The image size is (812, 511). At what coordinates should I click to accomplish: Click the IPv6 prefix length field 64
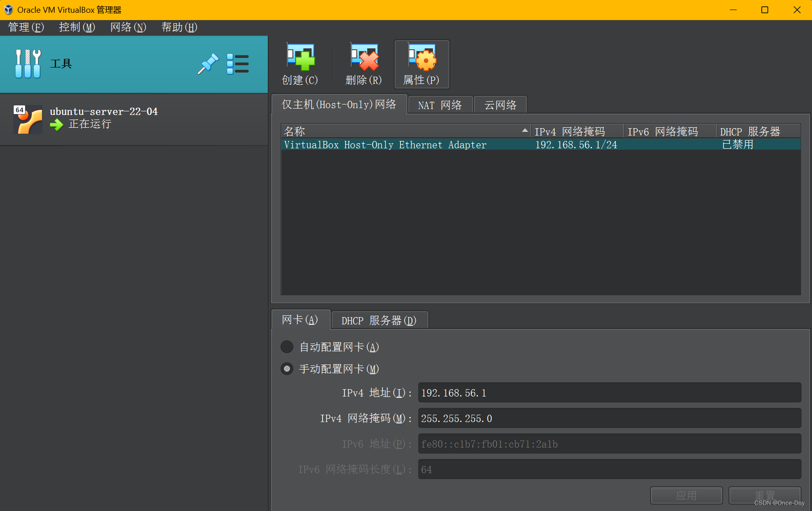(609, 469)
